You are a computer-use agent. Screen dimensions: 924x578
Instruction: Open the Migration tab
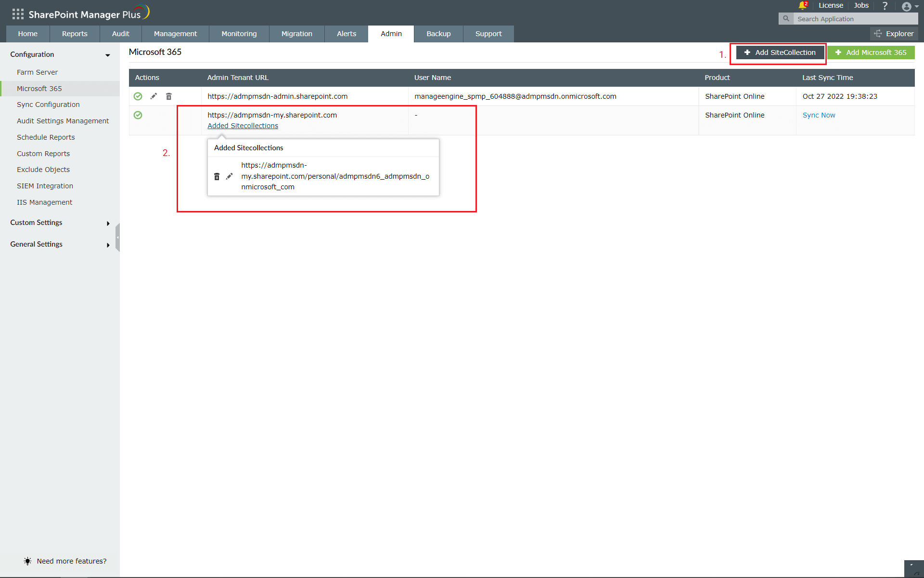(x=296, y=34)
